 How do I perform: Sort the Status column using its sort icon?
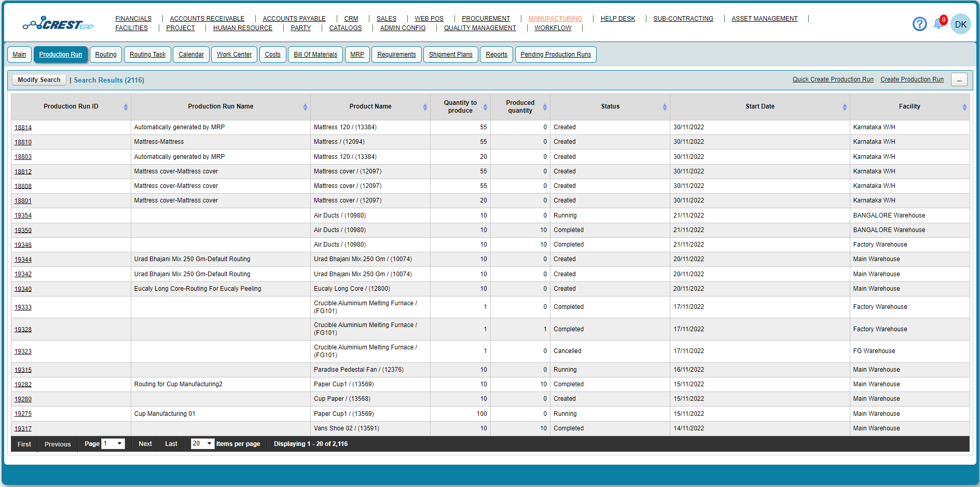(665, 106)
